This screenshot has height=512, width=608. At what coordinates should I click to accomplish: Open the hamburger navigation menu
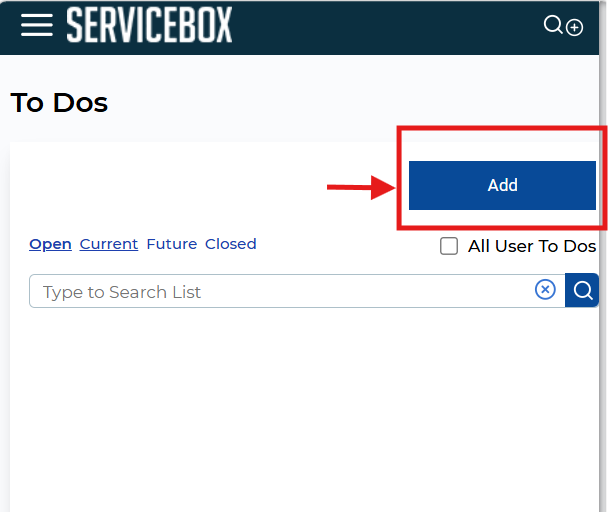(x=36, y=25)
